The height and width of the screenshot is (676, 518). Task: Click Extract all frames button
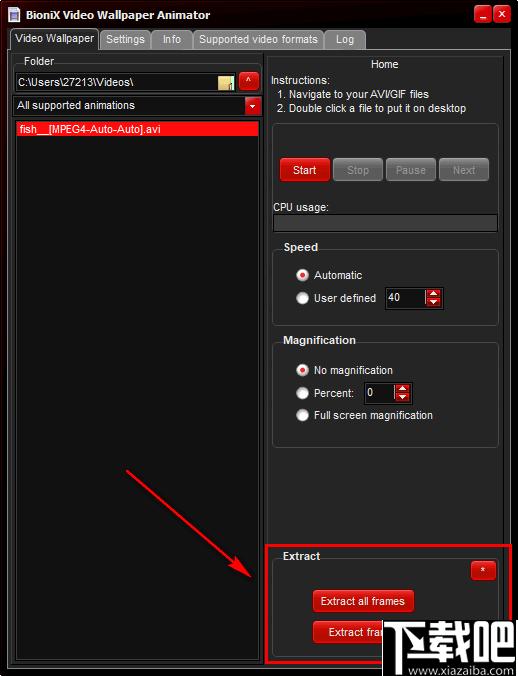[363, 601]
